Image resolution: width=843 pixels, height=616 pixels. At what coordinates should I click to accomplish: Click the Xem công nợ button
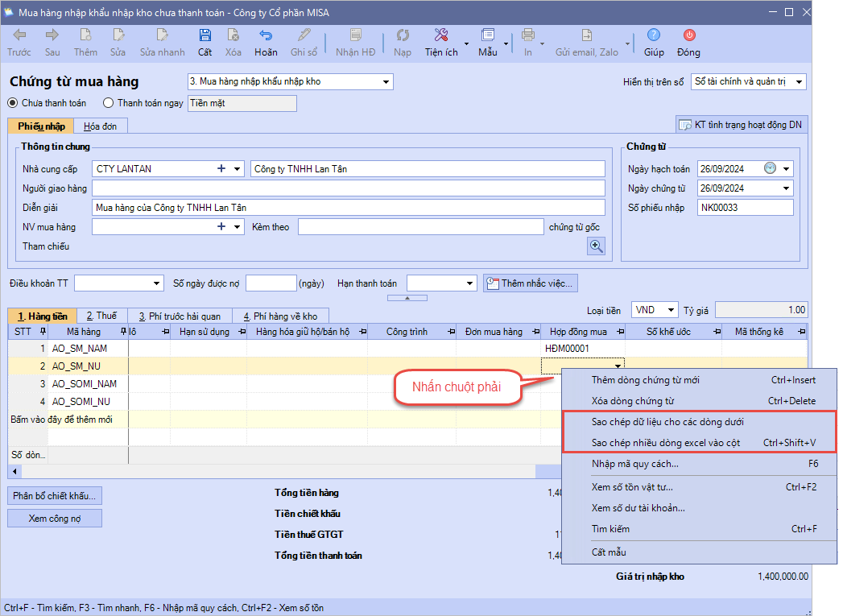[55, 519]
